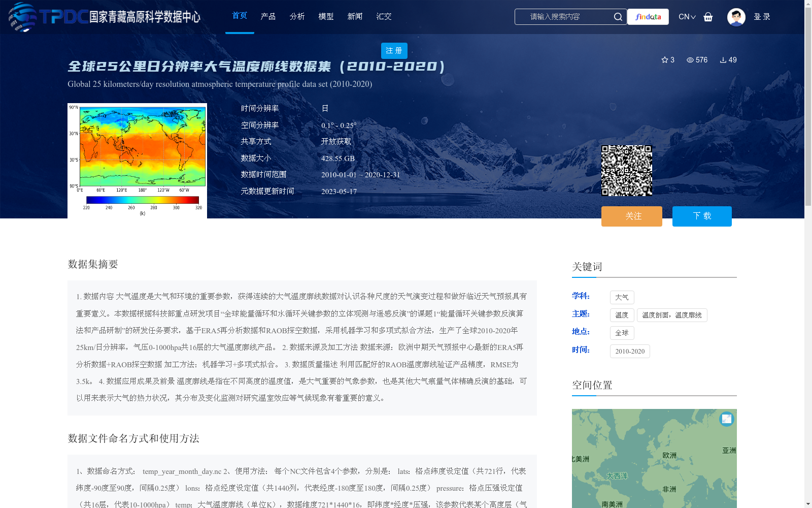The height and width of the screenshot is (508, 812).
Task: Click the 全球 location keyword tag
Action: (622, 333)
